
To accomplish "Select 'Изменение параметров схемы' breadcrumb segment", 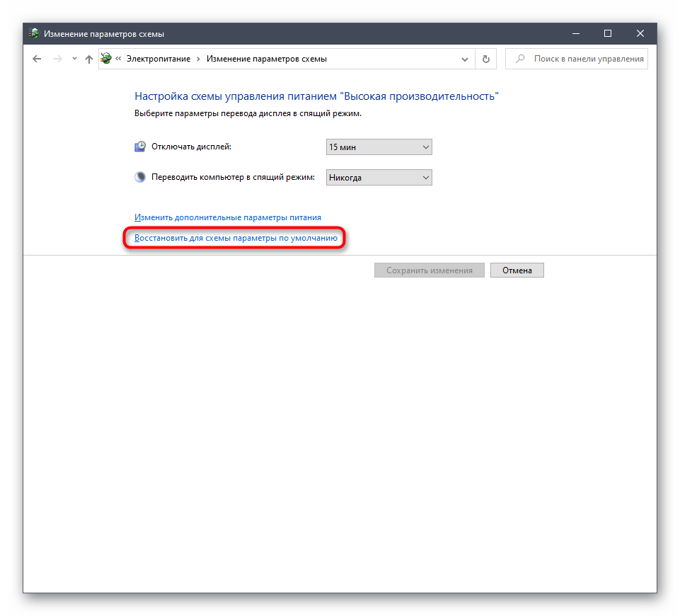I will tap(266, 59).
